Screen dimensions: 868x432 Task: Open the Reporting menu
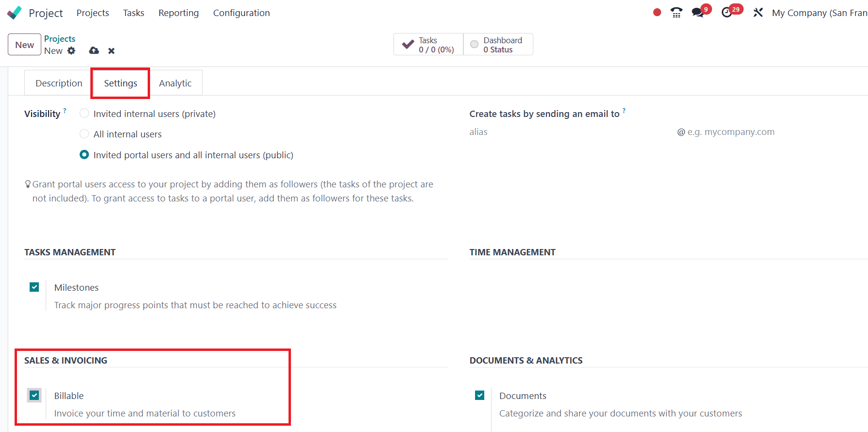click(x=179, y=13)
